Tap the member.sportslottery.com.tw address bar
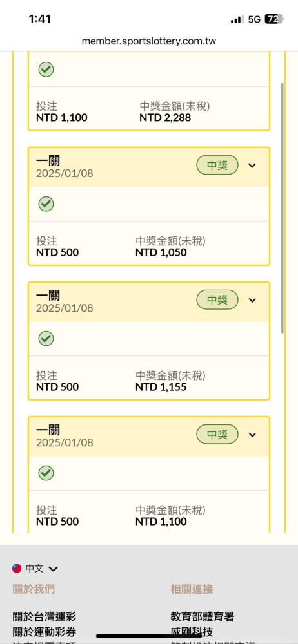This screenshot has width=298, height=644. click(149, 41)
